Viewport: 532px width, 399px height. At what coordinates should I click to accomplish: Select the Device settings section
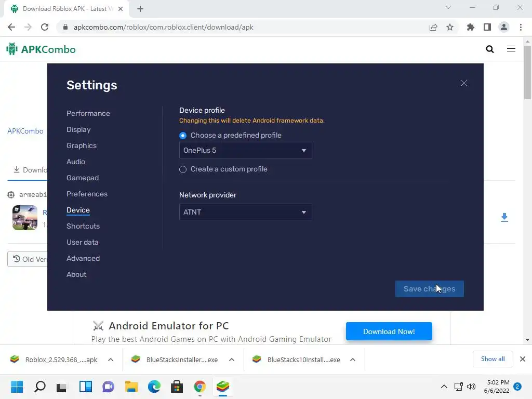(78, 210)
